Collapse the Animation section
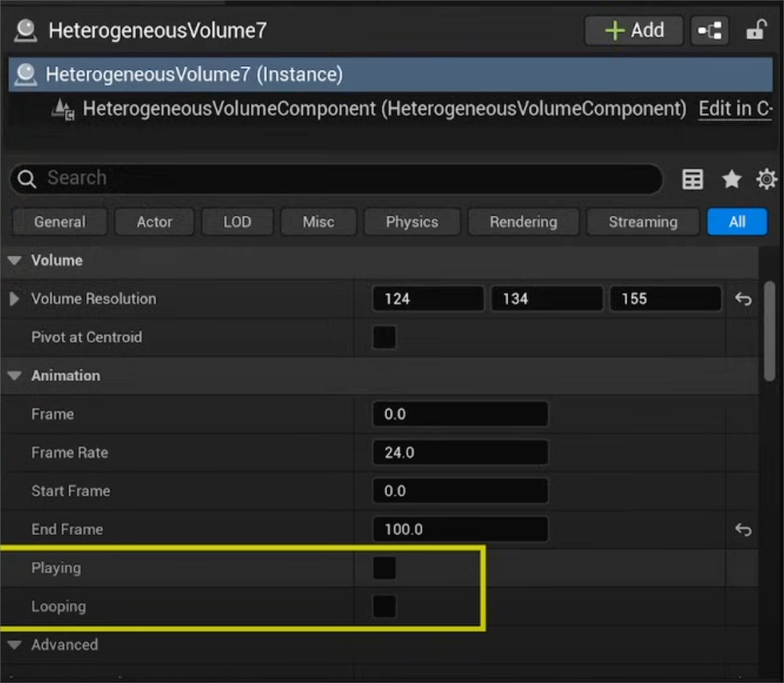784x683 pixels. (15, 375)
